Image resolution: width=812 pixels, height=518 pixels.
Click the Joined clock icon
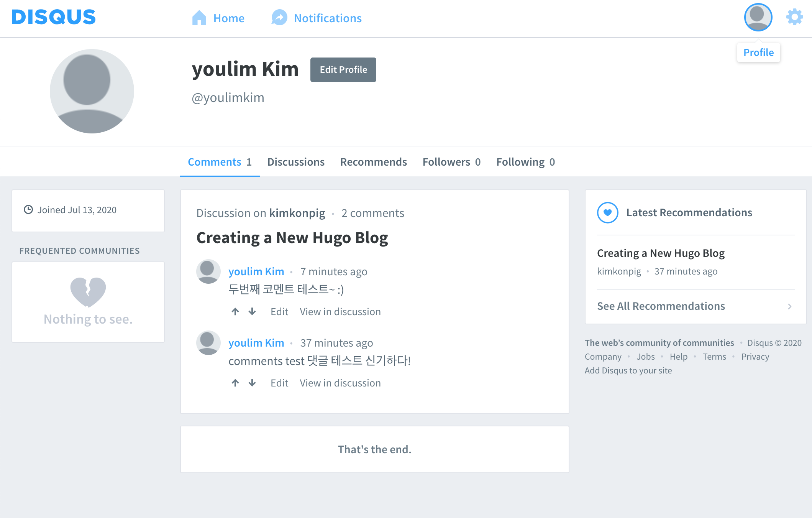28,209
